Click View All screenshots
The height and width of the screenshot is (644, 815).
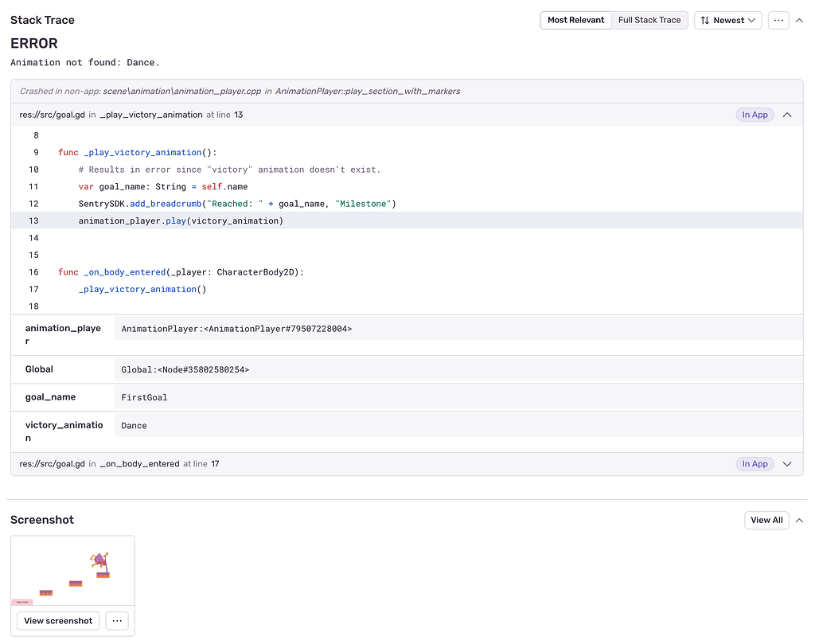click(x=766, y=520)
